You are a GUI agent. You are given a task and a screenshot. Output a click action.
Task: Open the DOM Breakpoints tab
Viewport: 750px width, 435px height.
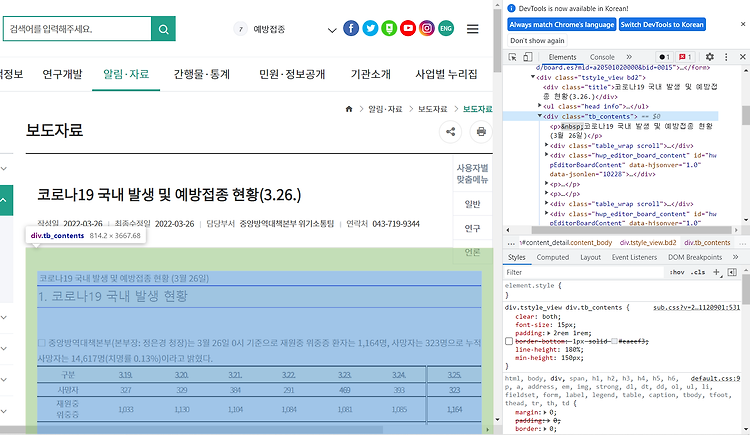tap(695, 257)
